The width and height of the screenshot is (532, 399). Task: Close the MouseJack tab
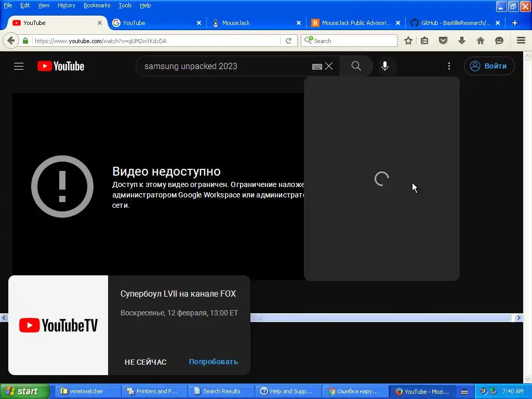pos(299,23)
